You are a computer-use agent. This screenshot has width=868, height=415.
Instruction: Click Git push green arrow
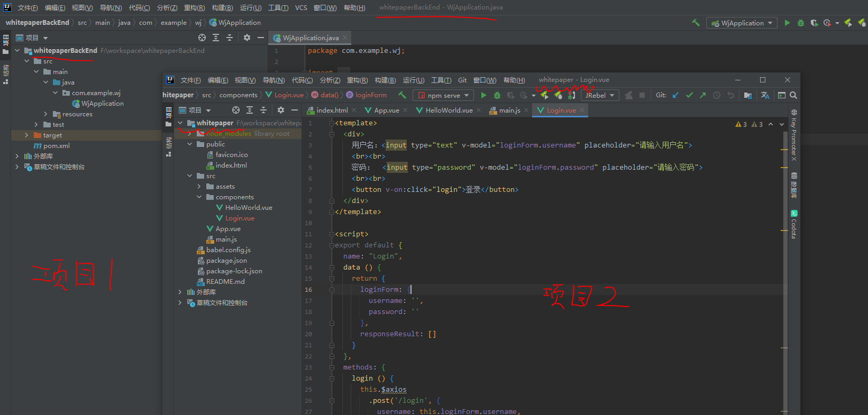(702, 95)
